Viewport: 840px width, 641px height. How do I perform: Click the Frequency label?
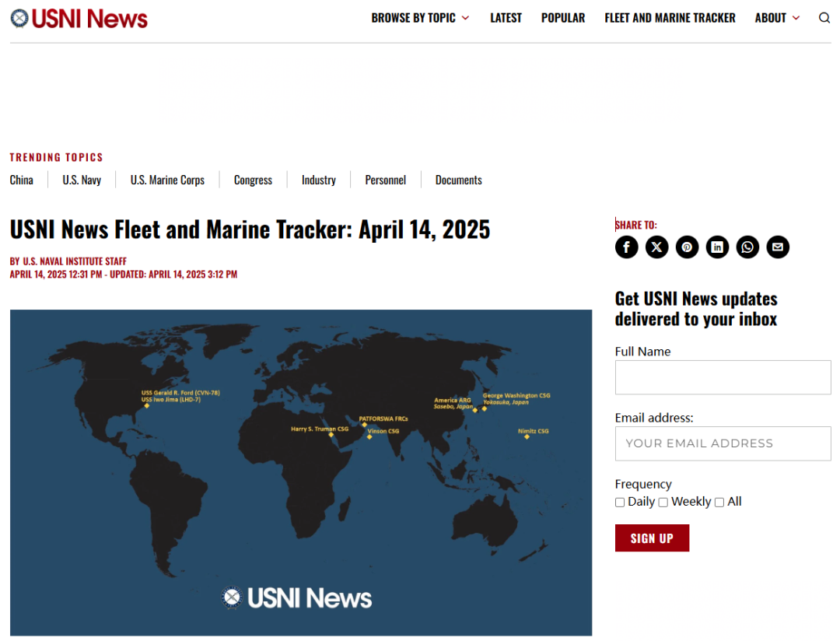(643, 484)
